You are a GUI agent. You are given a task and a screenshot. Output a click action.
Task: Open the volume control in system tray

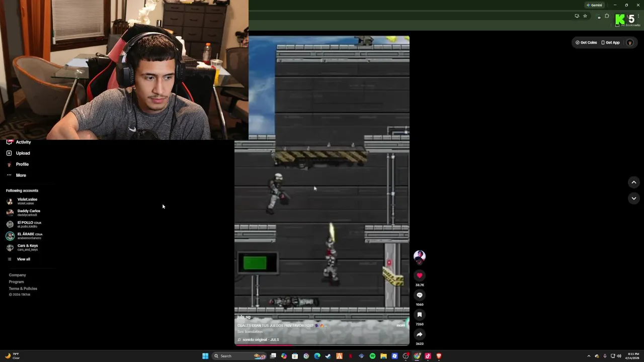[619, 356]
